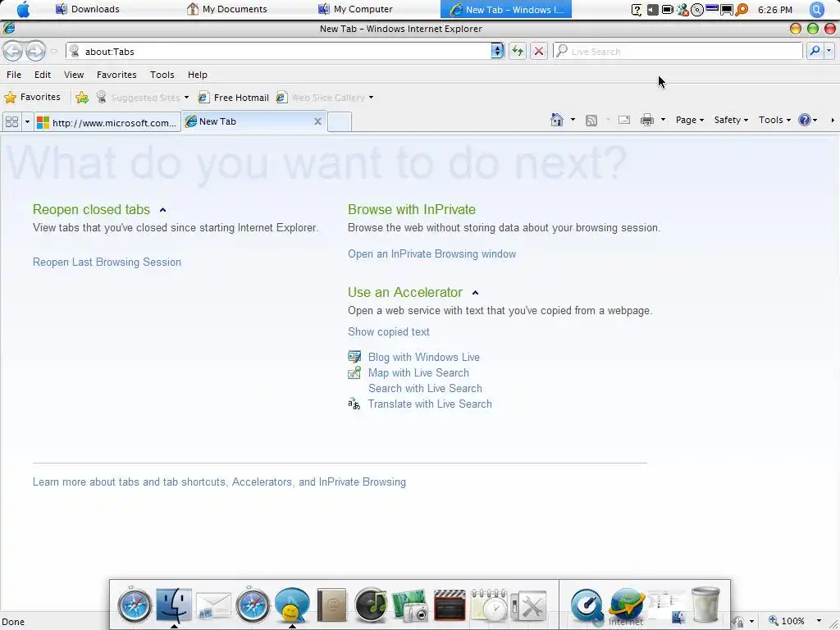The width and height of the screenshot is (840, 630).
Task: Open the Help menu
Action: coord(197,75)
